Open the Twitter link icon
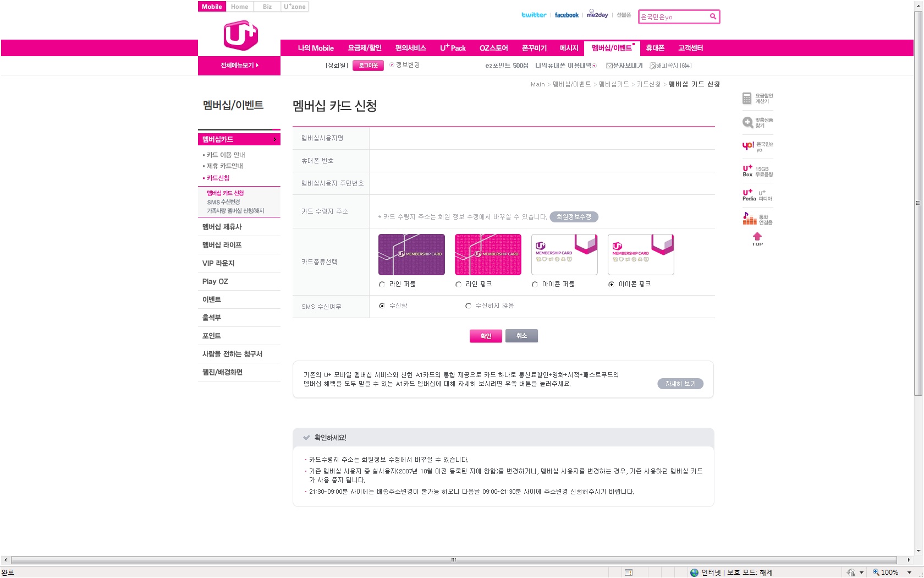The width and height of the screenshot is (924, 578). tap(533, 15)
